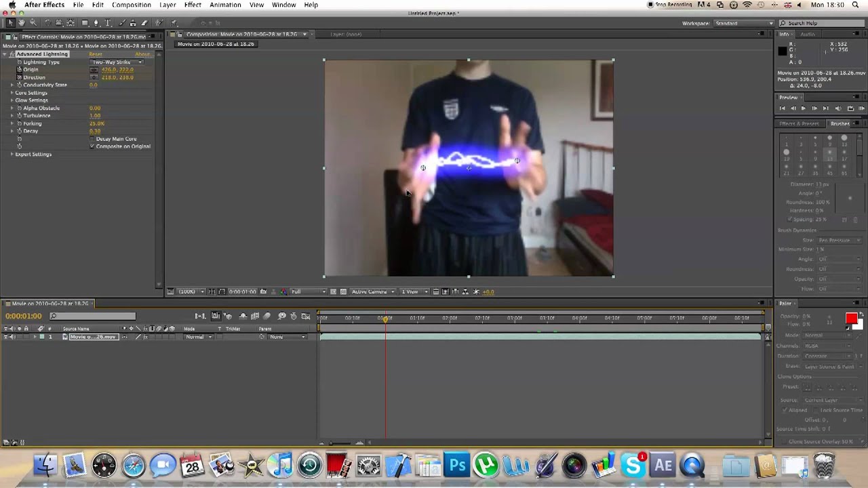This screenshot has height=488, width=868.
Task: Enable Decay Main Core checkbox
Action: tap(92, 139)
